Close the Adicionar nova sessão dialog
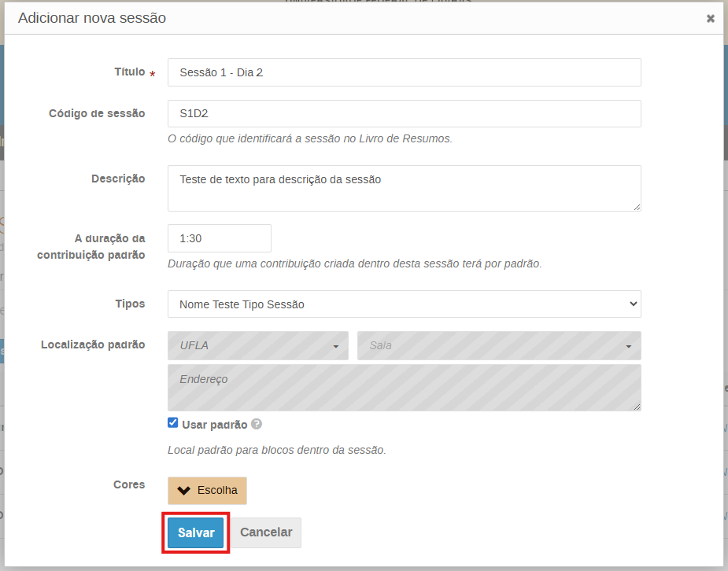Screen dimensions: 728x571 (710, 18)
